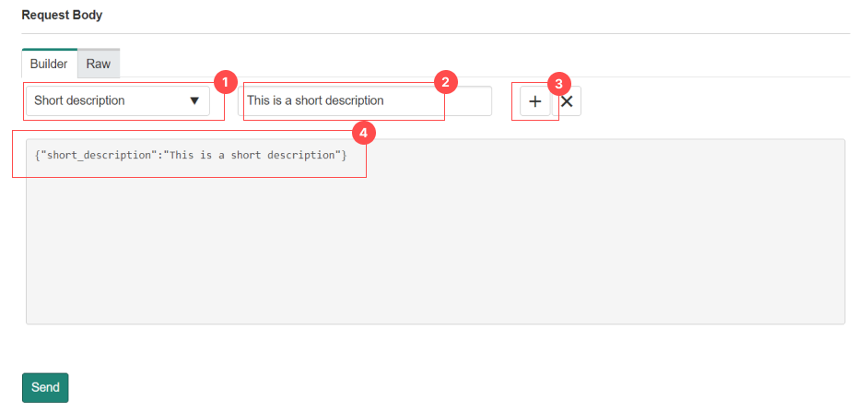This screenshot has height=412, width=868.
Task: Click empty area of the gray JSON preview
Action: (x=433, y=249)
